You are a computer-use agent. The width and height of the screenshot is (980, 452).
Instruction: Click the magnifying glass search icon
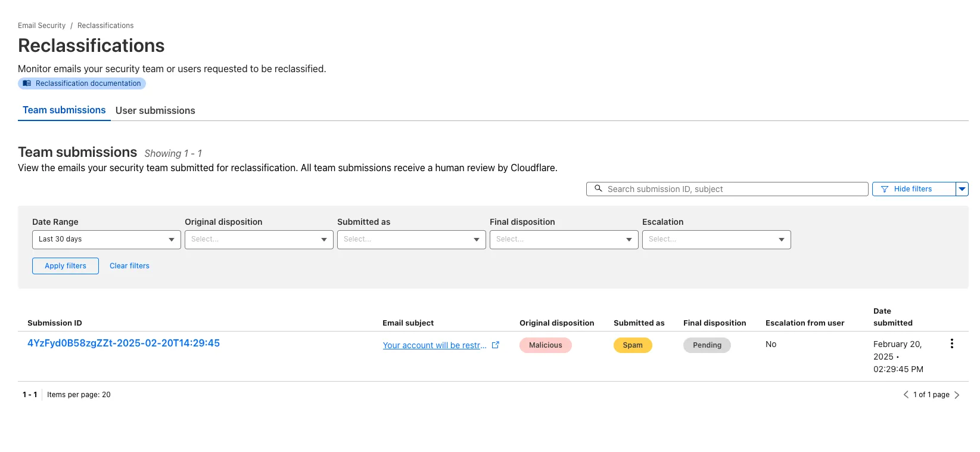pyautogui.click(x=598, y=188)
